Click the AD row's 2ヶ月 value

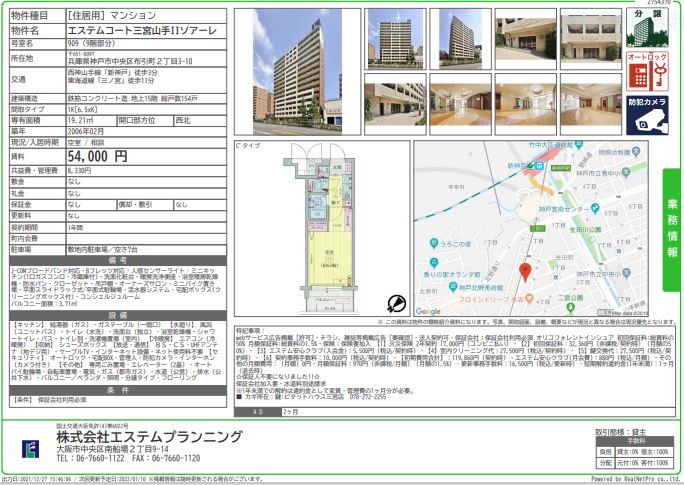(290, 412)
